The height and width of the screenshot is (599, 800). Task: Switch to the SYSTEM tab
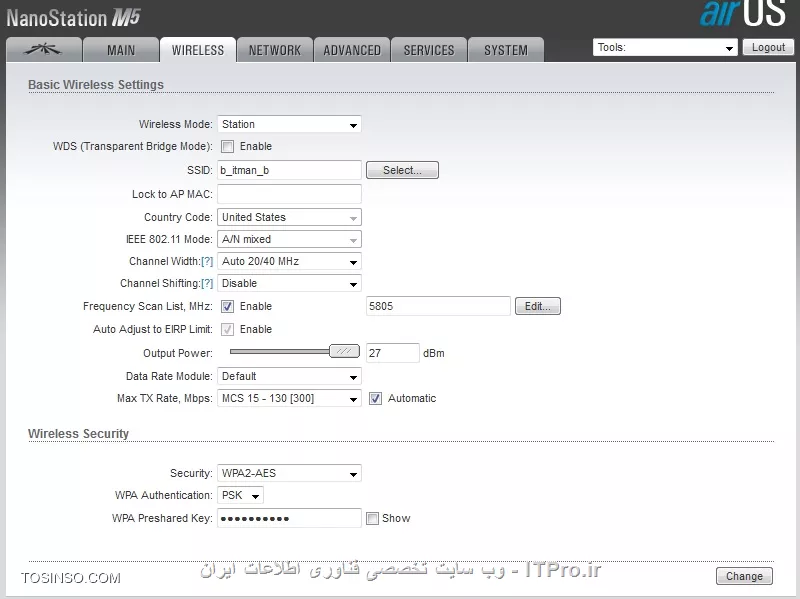click(506, 50)
